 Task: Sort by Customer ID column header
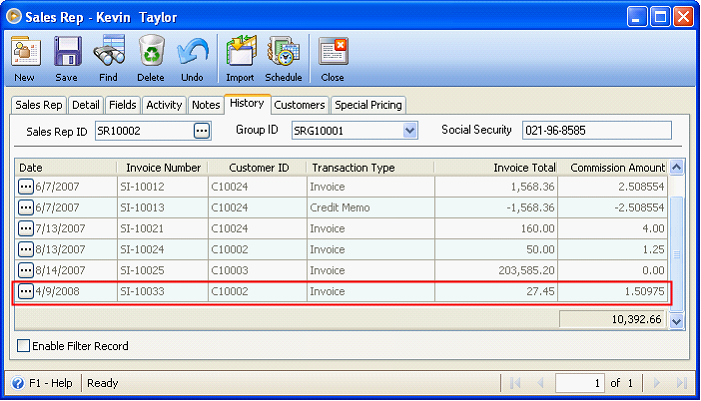tap(258, 168)
